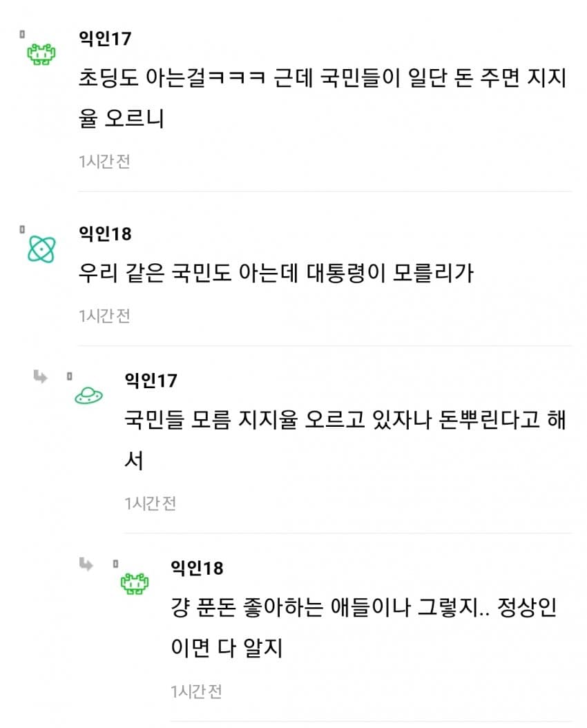The width and height of the screenshot is (587, 728).
Task: Open the 익인17 username on the top comment
Action: click(105, 39)
